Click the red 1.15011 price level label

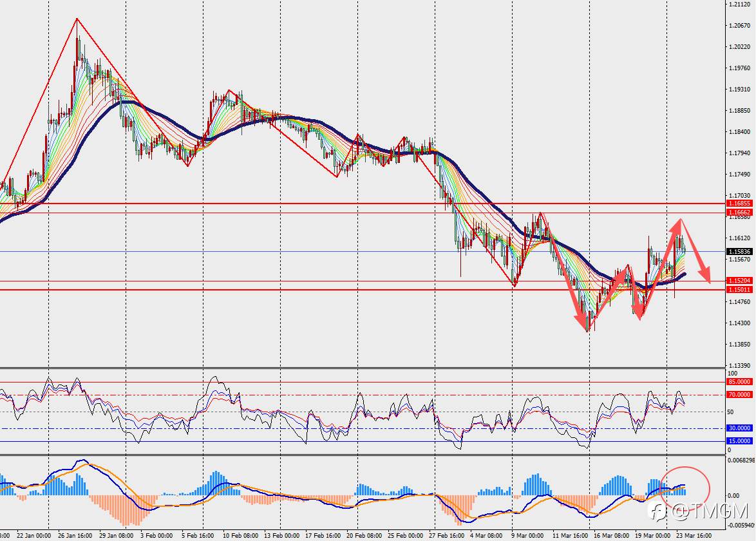[740, 290]
